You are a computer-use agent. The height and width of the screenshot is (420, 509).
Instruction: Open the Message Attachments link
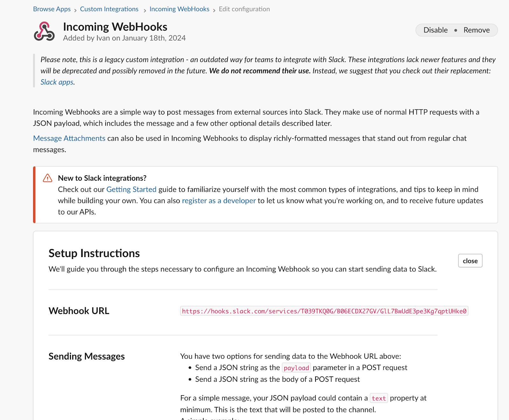pos(69,138)
